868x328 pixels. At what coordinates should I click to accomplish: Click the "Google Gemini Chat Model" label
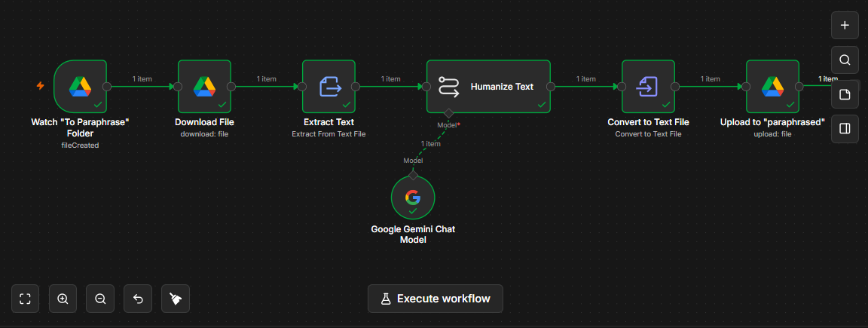(x=413, y=235)
